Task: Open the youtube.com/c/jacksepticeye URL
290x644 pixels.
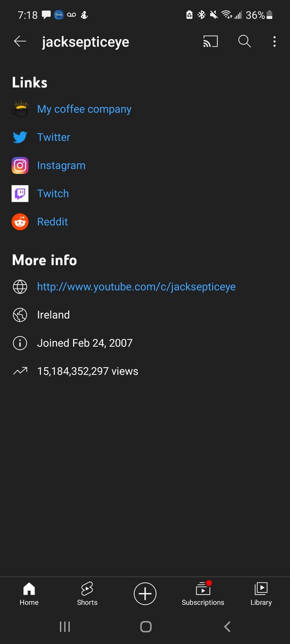Action: pyautogui.click(x=136, y=287)
